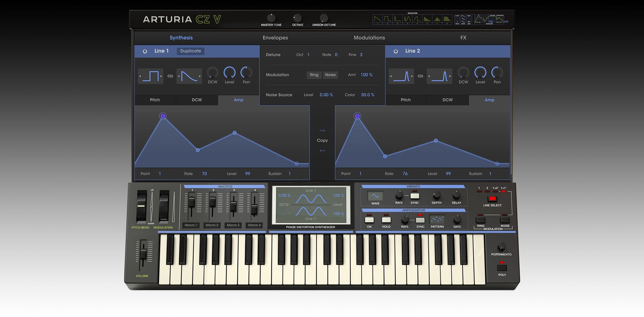Toggle the Noise button in Modulation row
Viewport: 644px width, 317px height.
330,75
